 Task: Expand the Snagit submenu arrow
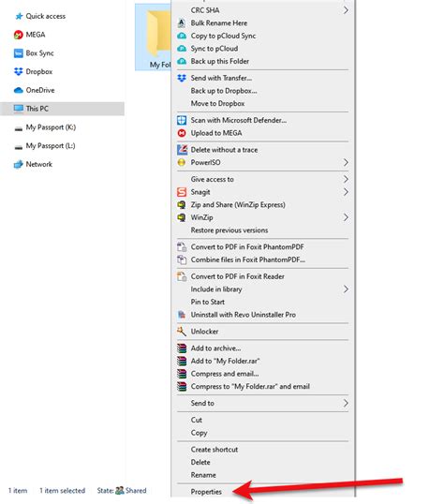[x=346, y=192]
